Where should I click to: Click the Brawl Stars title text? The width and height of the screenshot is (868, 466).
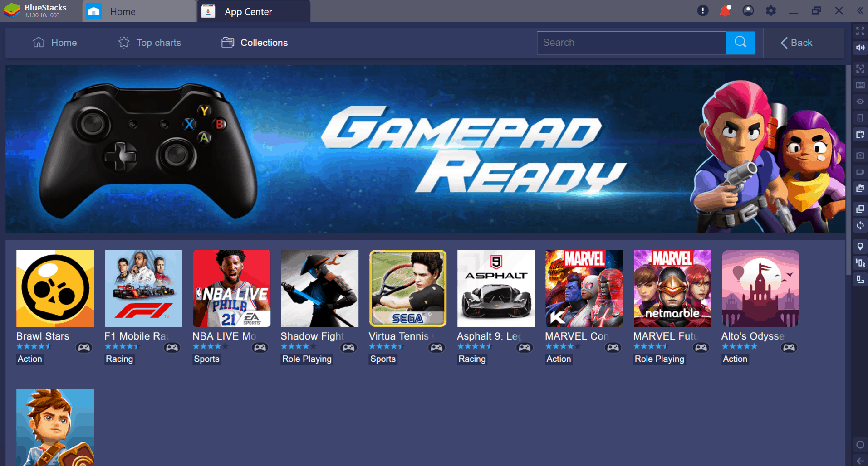coord(43,336)
